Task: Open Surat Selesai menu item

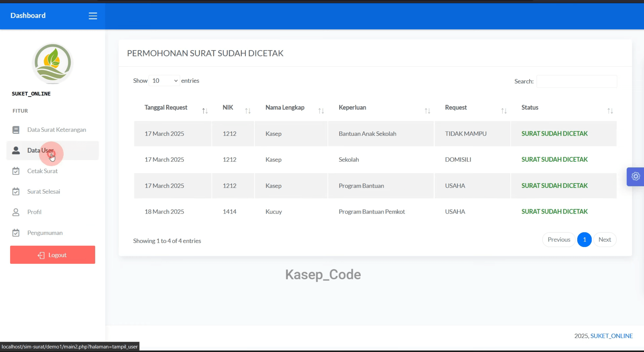Action: point(53,191)
